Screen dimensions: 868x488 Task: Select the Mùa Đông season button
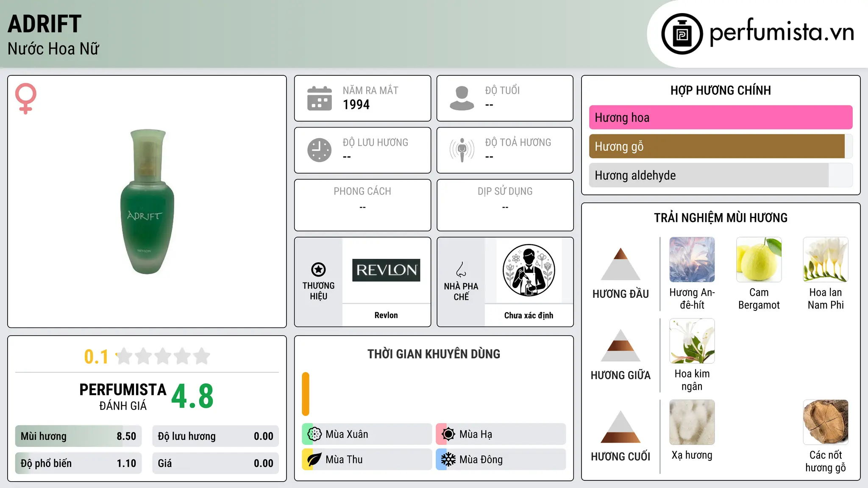(x=501, y=460)
